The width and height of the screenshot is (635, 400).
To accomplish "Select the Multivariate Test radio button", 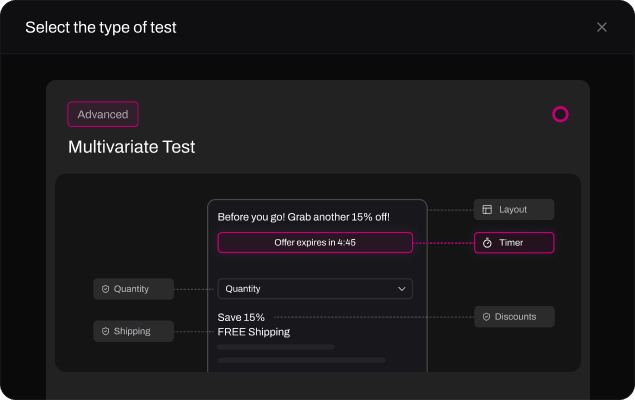I will click(560, 114).
